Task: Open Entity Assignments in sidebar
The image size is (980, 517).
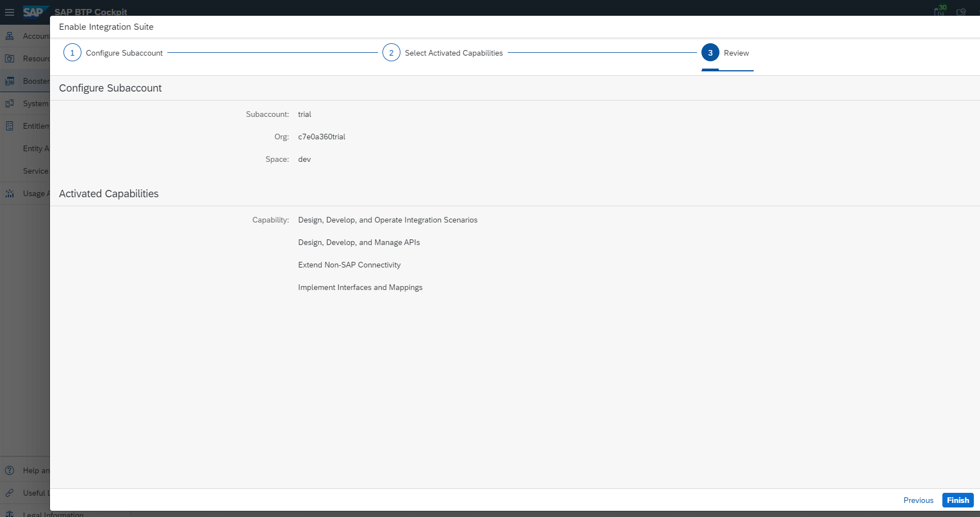Action: (x=36, y=148)
